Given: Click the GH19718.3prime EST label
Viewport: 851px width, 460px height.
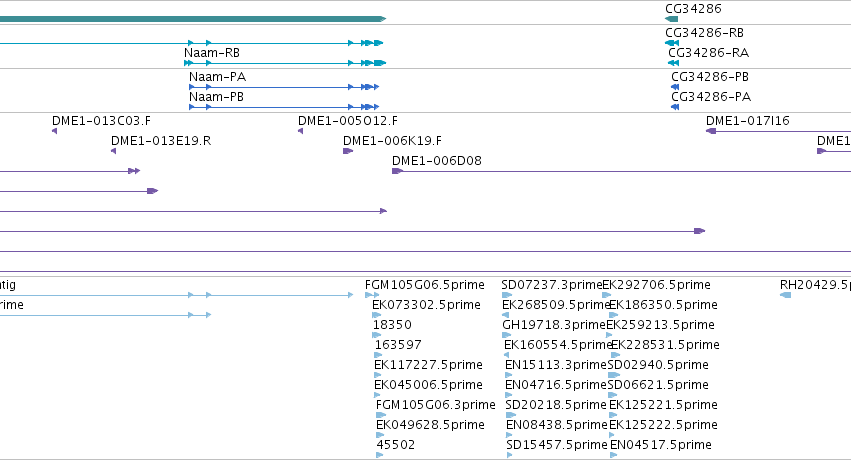Looking at the screenshot, I should (x=554, y=325).
